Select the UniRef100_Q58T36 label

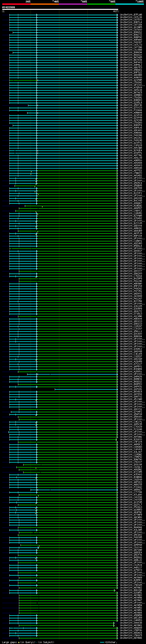[131, 105]
